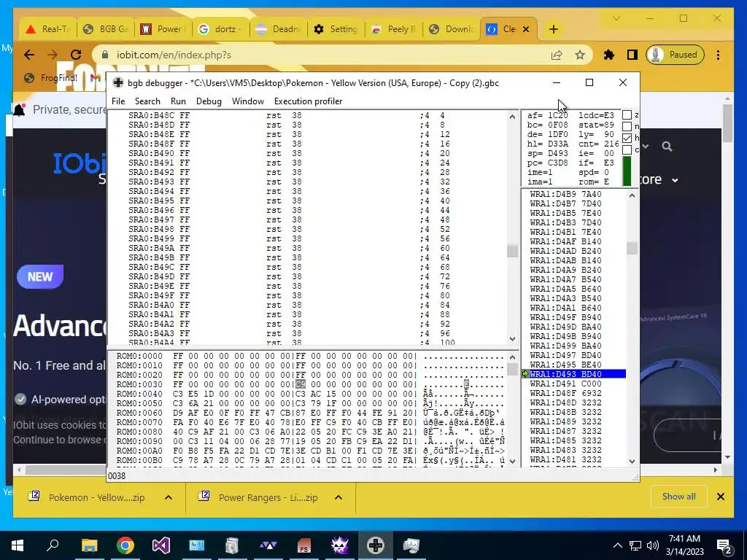The image size is (747, 560).
Task: Show hidden system tray icons
Action: click(617, 545)
